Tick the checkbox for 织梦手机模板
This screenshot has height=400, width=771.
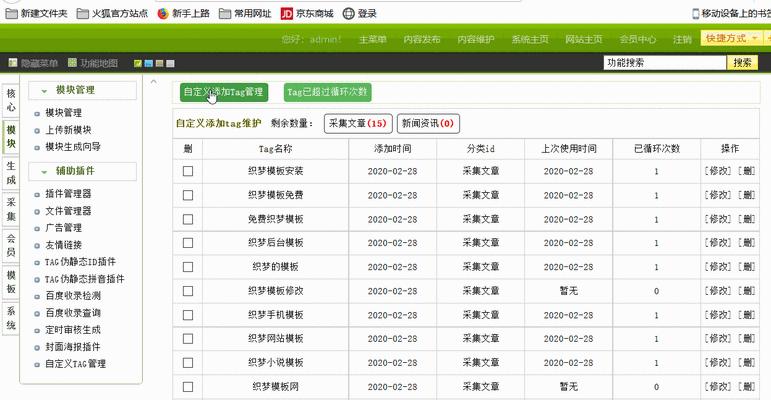(188, 315)
